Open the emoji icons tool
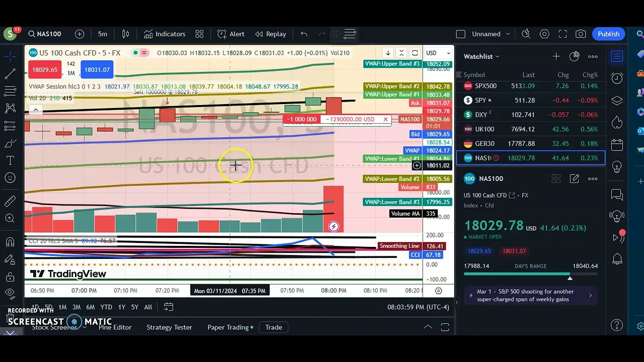 point(10,177)
